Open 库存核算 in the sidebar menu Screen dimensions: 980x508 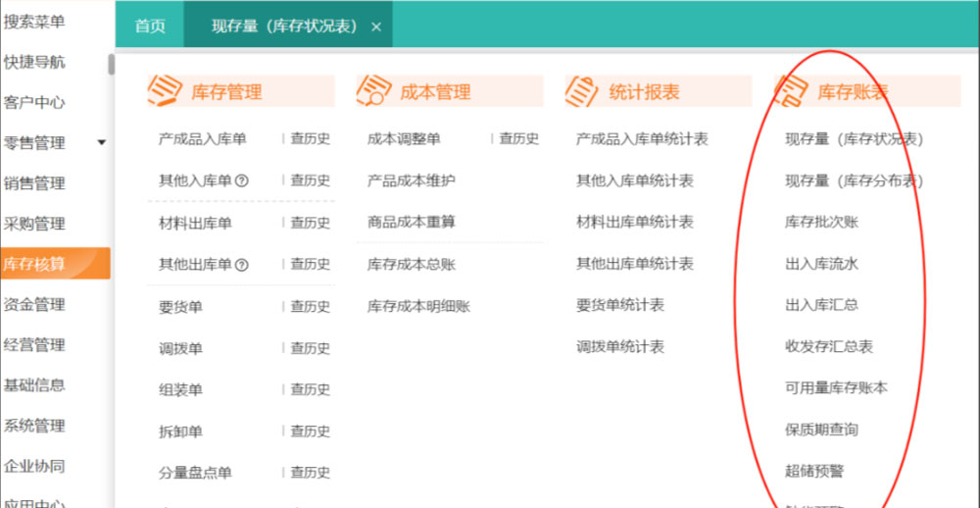pos(35,264)
